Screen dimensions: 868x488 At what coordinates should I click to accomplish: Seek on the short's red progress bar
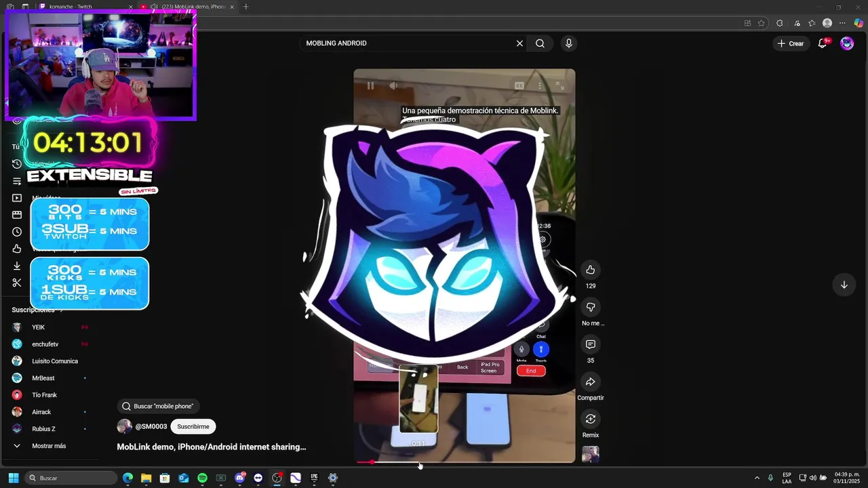(x=465, y=462)
